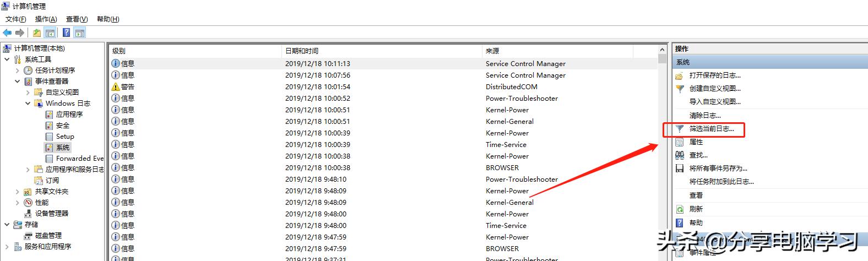Viewport: 868px width, 261px height.
Task: Select 计算机管理(本地) root node
Action: (39, 48)
